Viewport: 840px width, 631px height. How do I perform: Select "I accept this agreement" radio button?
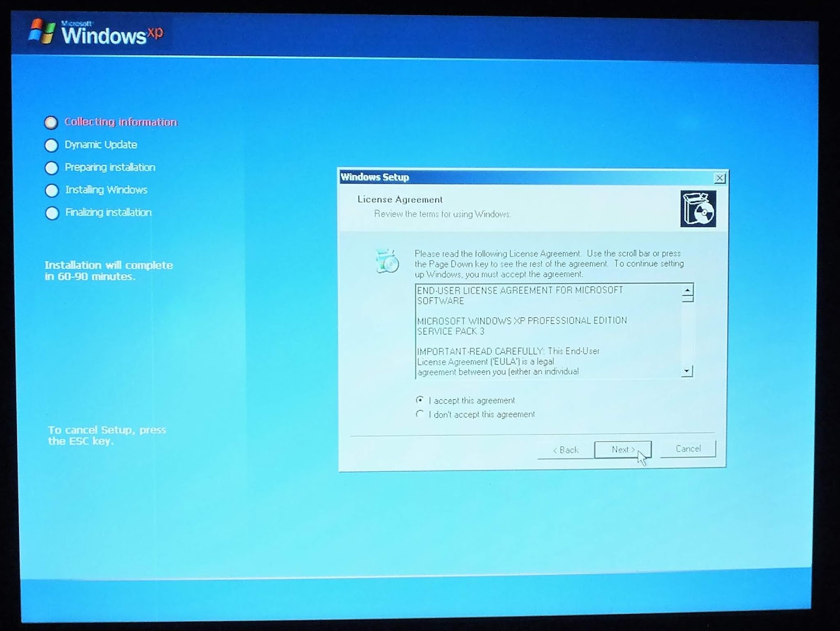(x=419, y=400)
